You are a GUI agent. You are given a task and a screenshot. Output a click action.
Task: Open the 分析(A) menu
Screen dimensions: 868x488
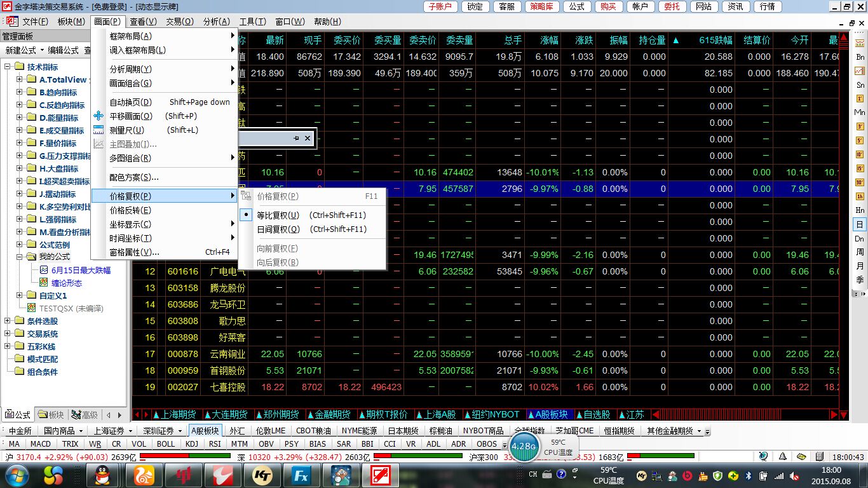pyautogui.click(x=216, y=22)
